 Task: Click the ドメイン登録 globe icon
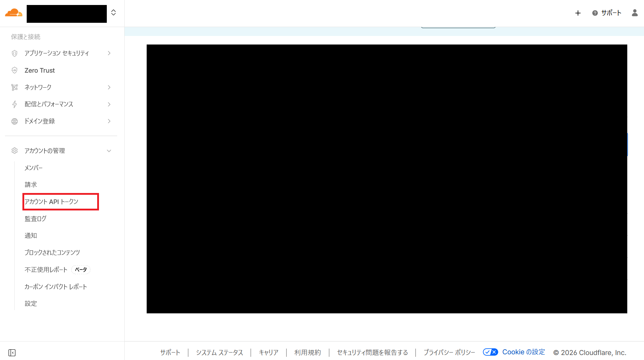[x=14, y=121]
